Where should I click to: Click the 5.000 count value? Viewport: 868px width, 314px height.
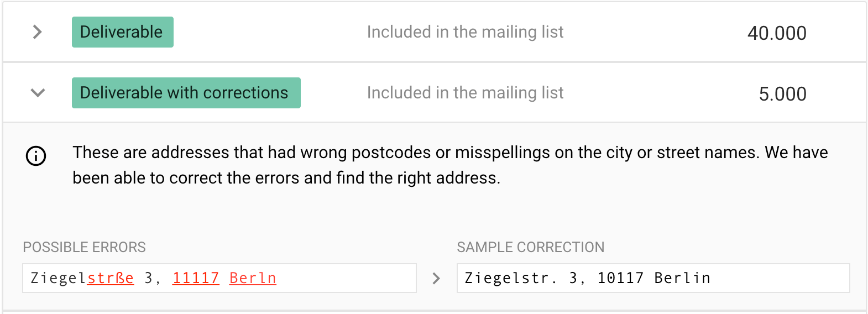coord(782,94)
